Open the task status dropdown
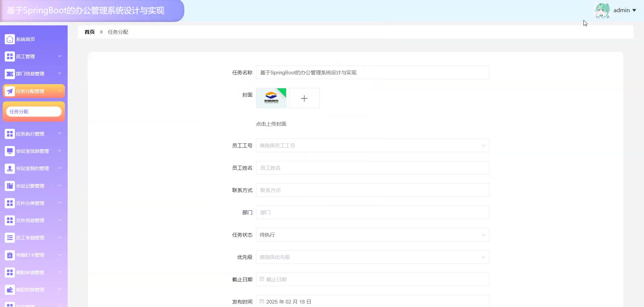 point(372,235)
